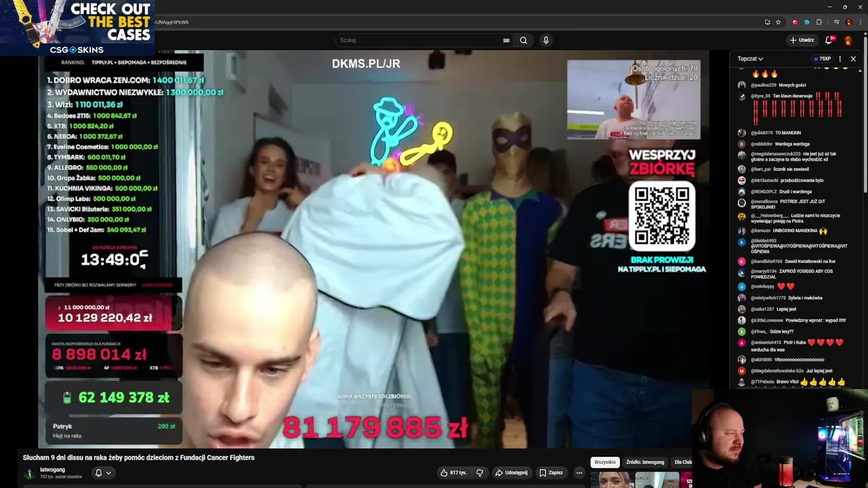Open Chrome profile avatar
Image resolution: width=868 pixels, height=488 pixels.
[x=848, y=22]
